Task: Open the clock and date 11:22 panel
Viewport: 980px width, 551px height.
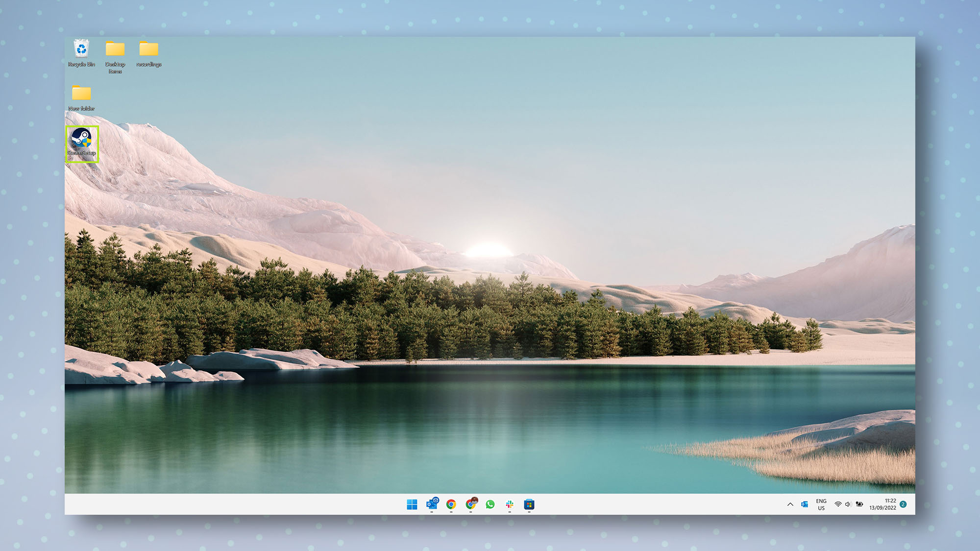Action: (883, 504)
